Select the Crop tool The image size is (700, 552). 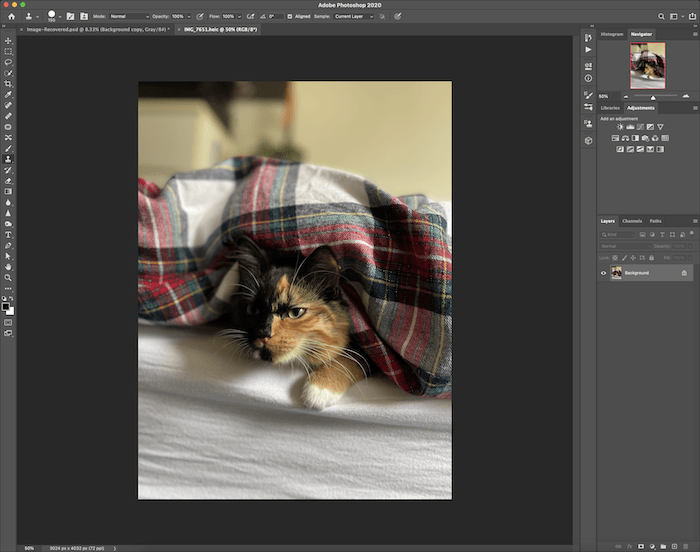(x=8, y=84)
